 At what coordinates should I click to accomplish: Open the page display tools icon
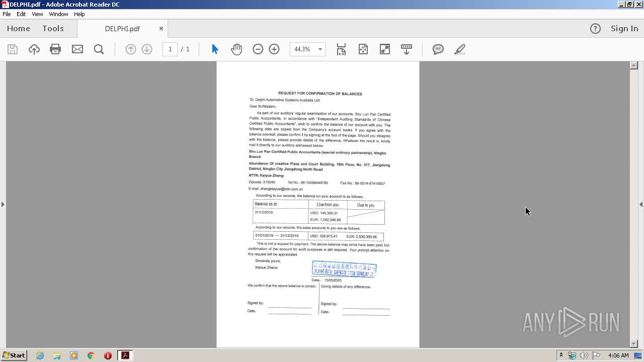tap(407, 49)
